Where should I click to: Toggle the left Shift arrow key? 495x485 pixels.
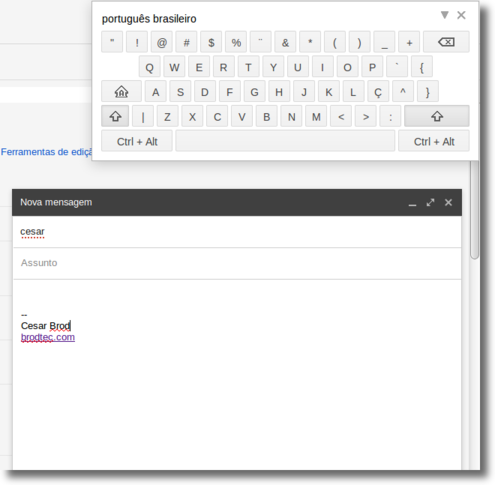point(115,116)
